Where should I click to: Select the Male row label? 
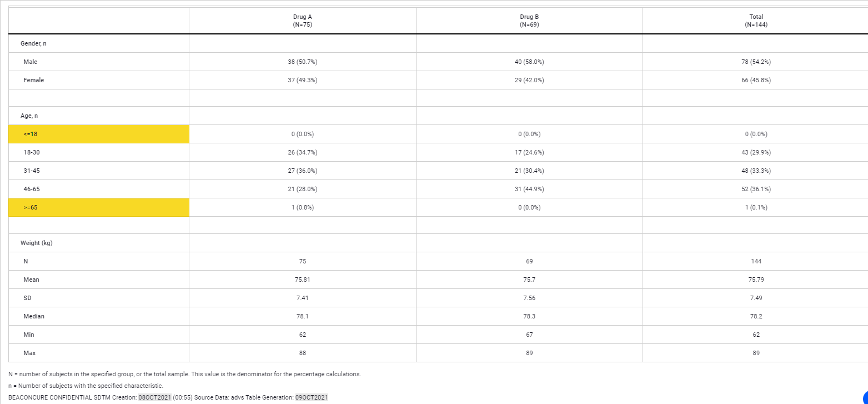(31, 62)
